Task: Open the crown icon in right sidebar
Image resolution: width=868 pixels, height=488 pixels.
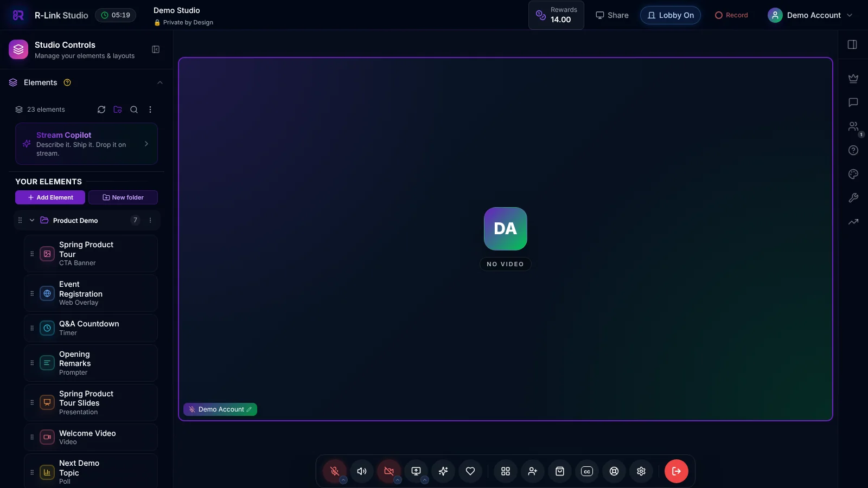Action: 853,79
